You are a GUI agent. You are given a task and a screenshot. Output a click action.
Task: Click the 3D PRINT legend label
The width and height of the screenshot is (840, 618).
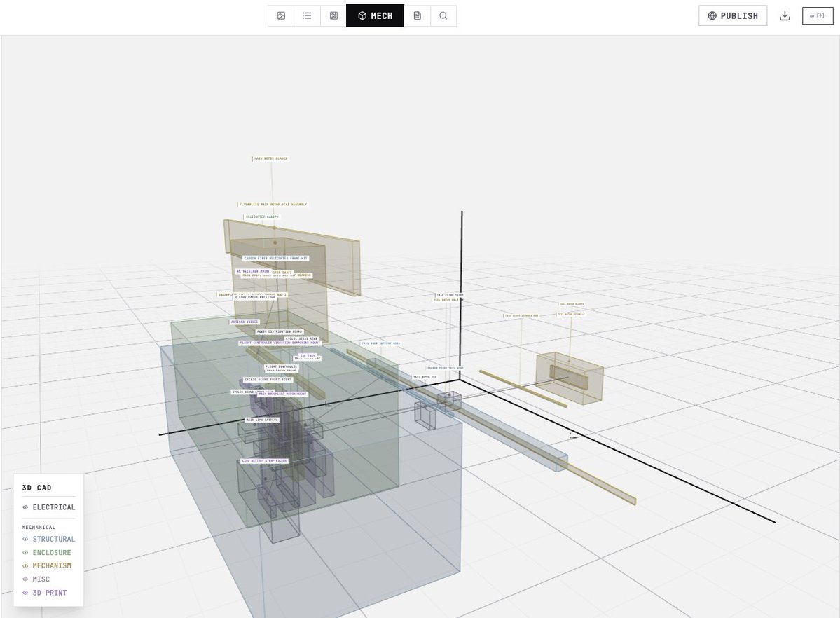point(50,593)
